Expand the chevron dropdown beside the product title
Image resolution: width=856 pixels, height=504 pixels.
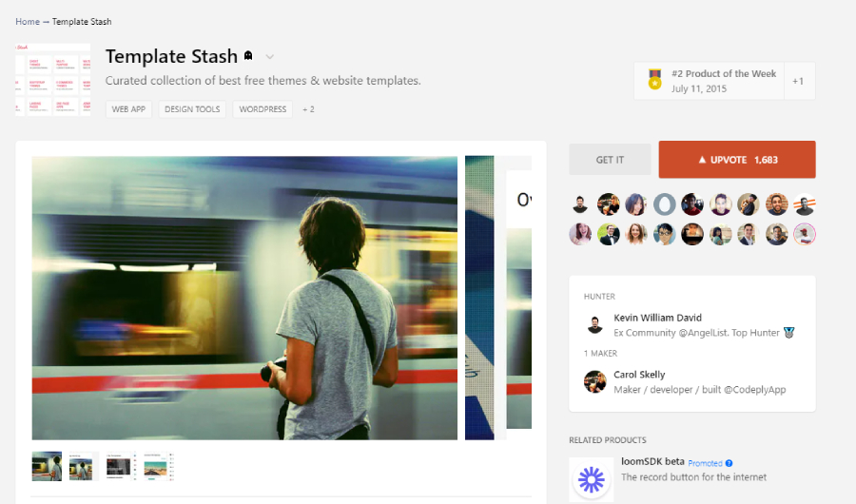click(x=270, y=57)
